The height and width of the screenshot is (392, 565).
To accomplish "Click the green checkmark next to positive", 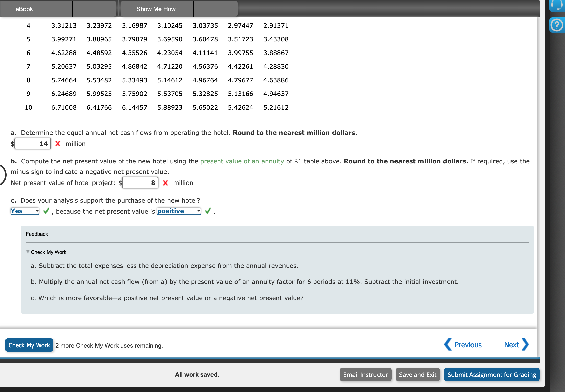I will (208, 211).
